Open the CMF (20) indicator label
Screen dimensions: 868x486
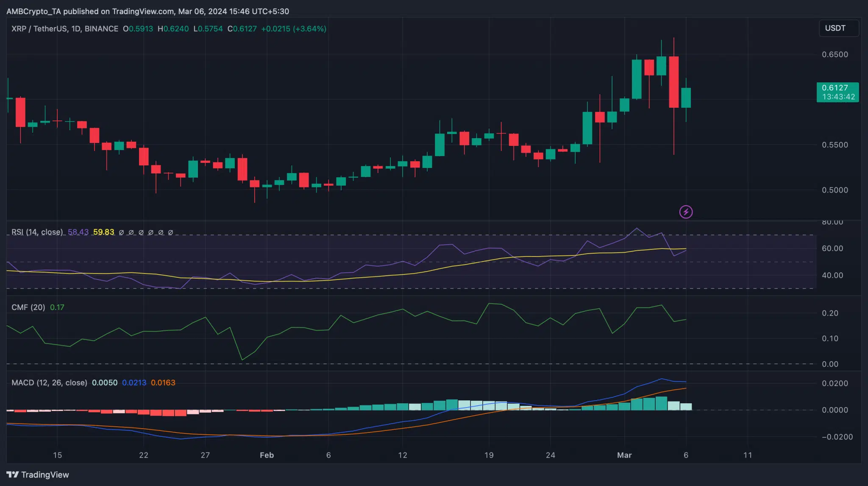(x=28, y=307)
